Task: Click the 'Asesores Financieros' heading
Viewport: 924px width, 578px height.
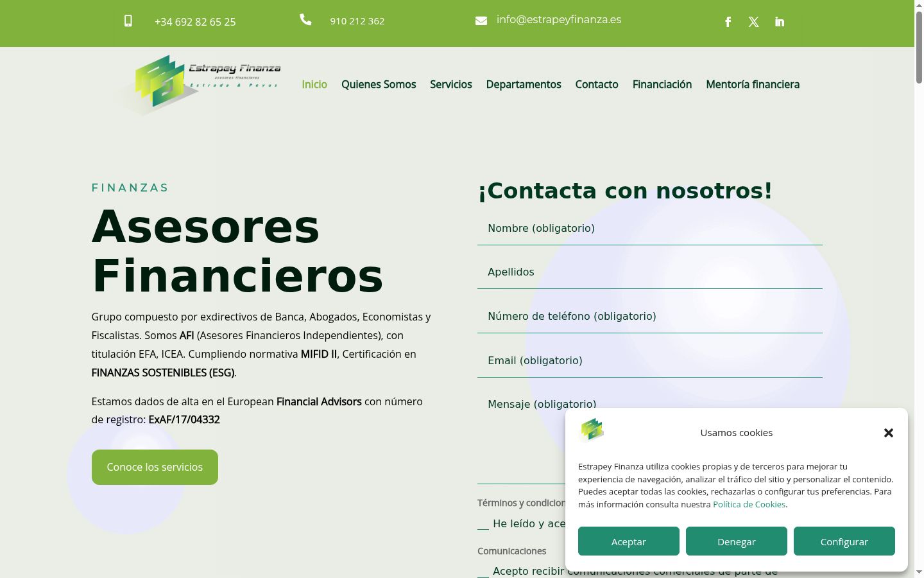Action: click(237, 251)
